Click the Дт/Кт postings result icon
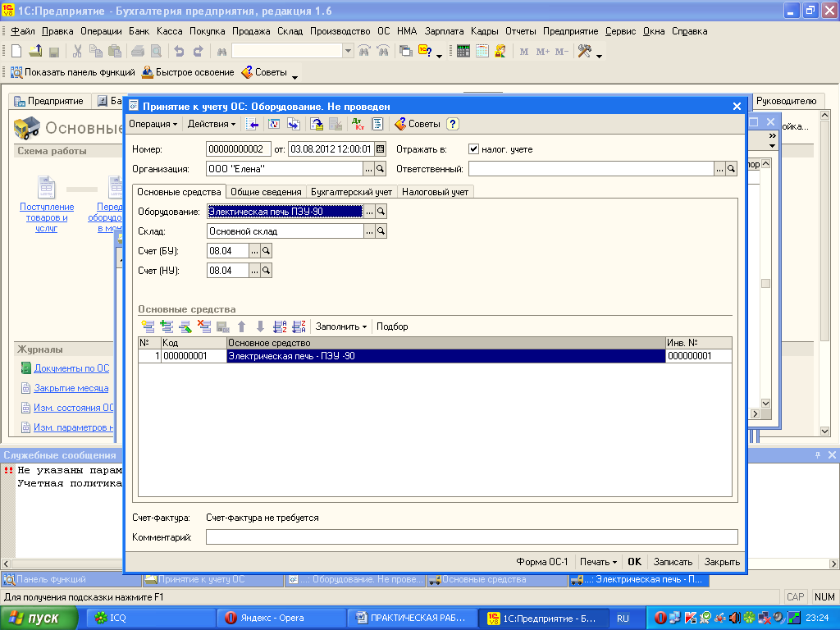840x630 pixels. 358,124
